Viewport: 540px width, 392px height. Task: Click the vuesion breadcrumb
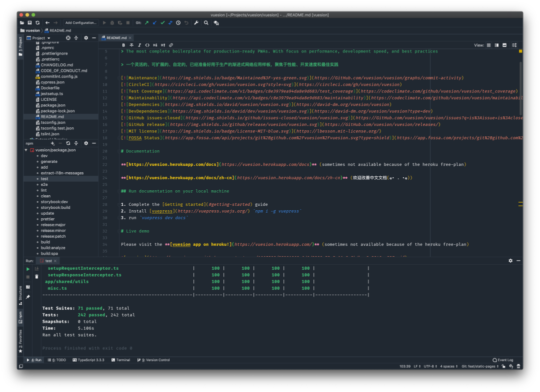click(x=30, y=30)
